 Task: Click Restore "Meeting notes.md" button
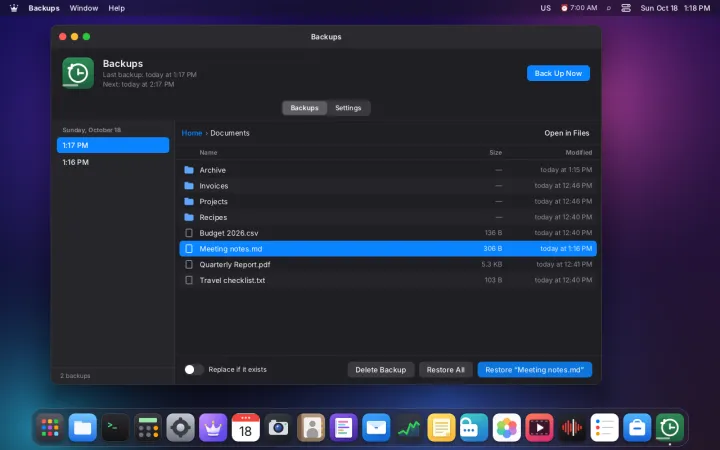tap(534, 370)
